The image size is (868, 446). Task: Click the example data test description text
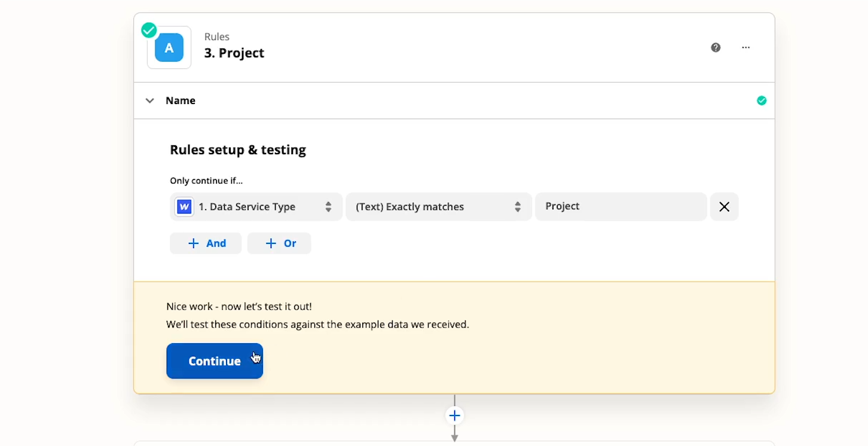click(x=317, y=325)
